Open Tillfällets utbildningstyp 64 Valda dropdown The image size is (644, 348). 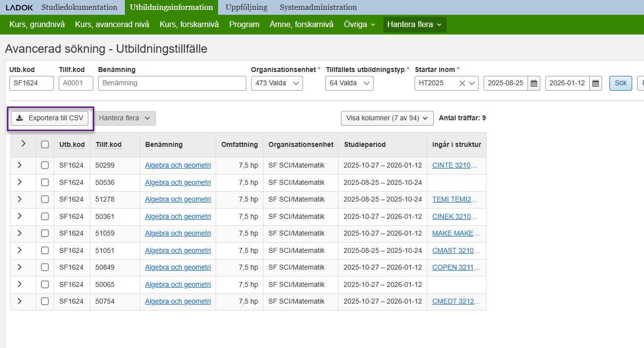click(349, 83)
